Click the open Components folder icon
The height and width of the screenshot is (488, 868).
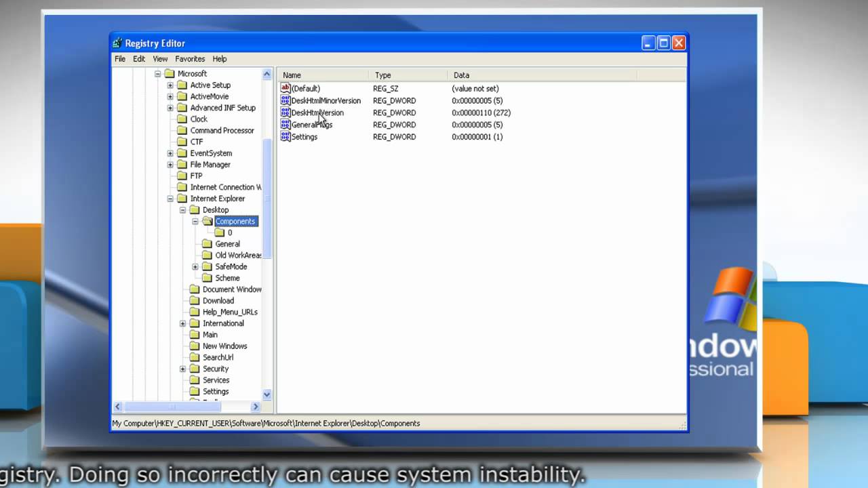coord(208,221)
